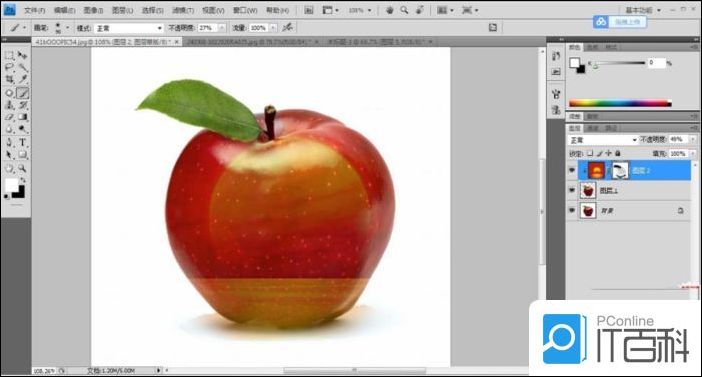The image size is (702, 377).
Task: Select the Eyedropper tool
Action: [22, 80]
